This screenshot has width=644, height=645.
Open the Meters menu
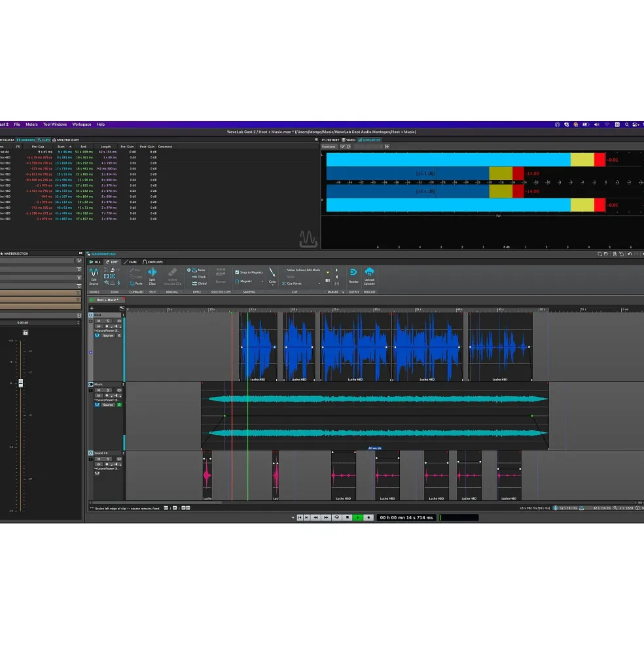31,124
